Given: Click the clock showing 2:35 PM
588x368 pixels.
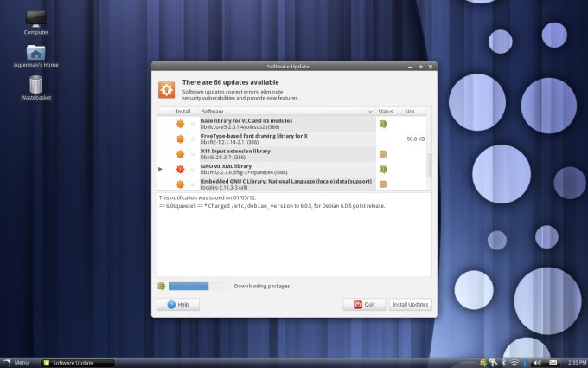Looking at the screenshot, I should pyautogui.click(x=577, y=363).
